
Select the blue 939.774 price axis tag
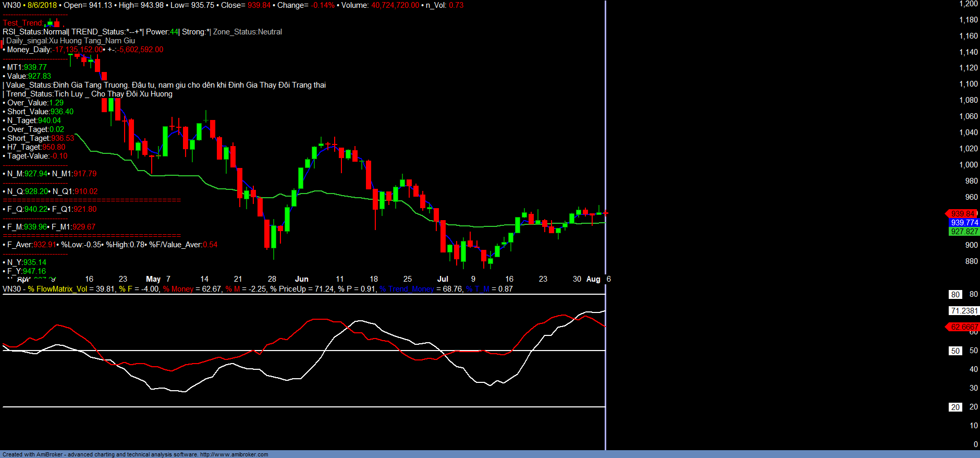pyautogui.click(x=964, y=223)
